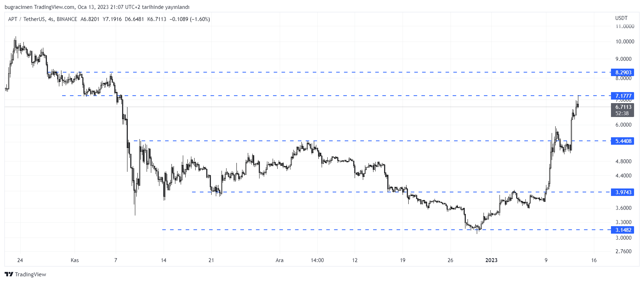Select the 7.1777 price level label
644x282 pixels.
tap(623, 96)
